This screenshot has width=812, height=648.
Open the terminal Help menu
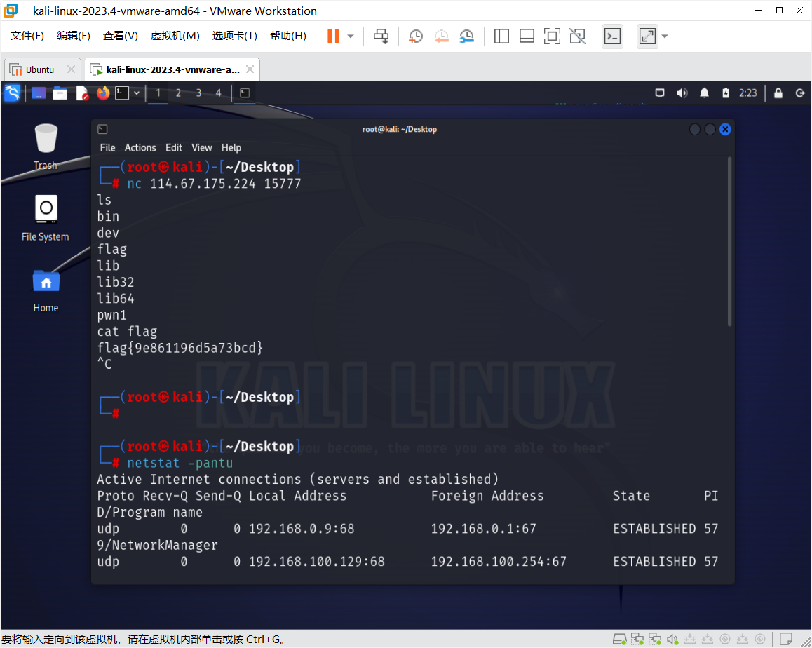[231, 148]
